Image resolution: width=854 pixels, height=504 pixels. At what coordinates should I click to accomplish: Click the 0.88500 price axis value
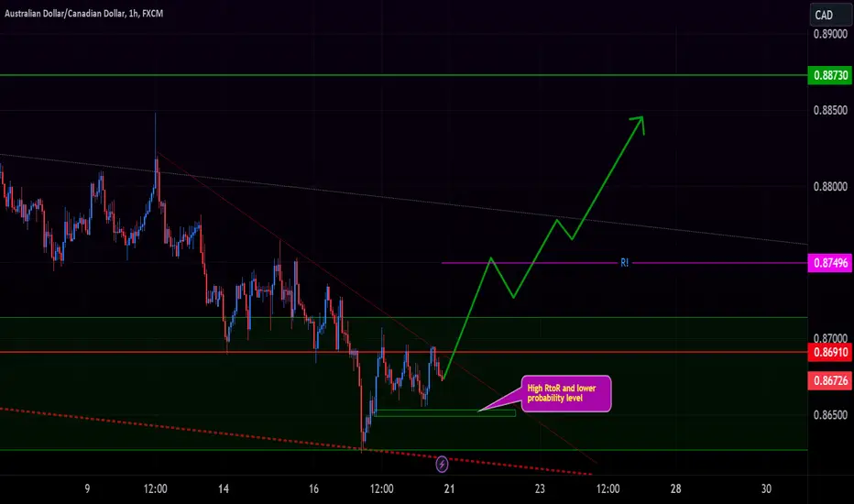click(x=830, y=111)
